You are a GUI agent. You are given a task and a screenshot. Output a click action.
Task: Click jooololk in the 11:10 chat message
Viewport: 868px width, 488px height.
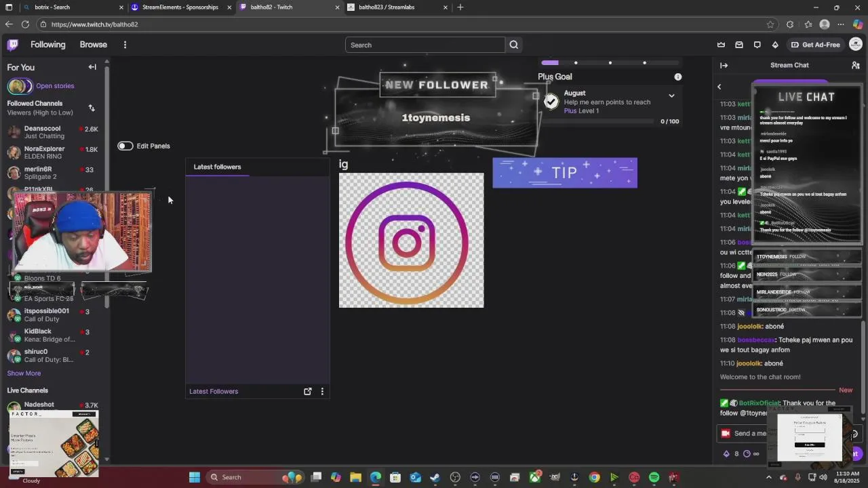749,363
